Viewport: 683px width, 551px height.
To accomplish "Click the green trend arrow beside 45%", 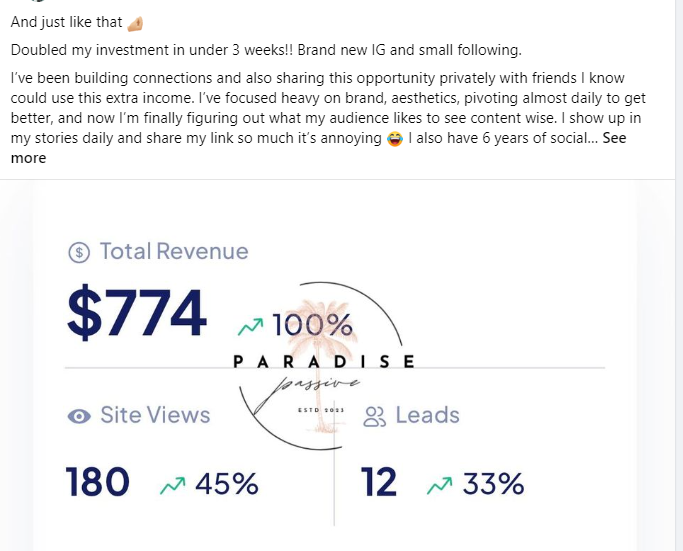I will (x=173, y=485).
